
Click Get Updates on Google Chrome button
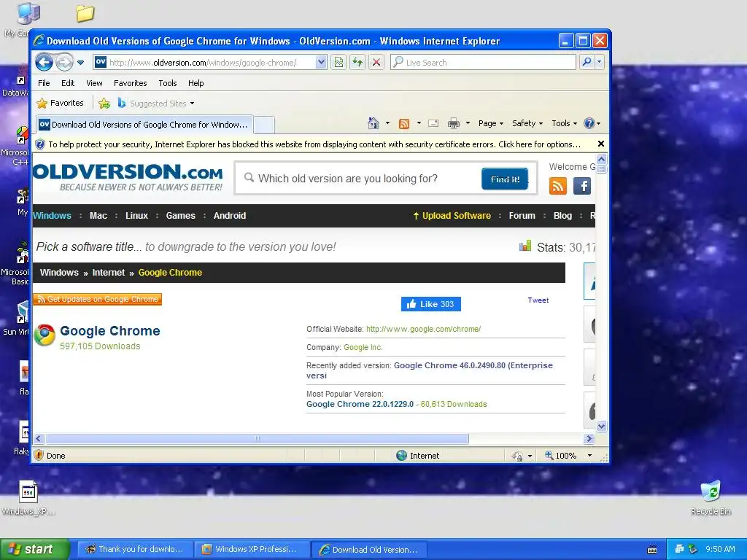click(x=97, y=299)
